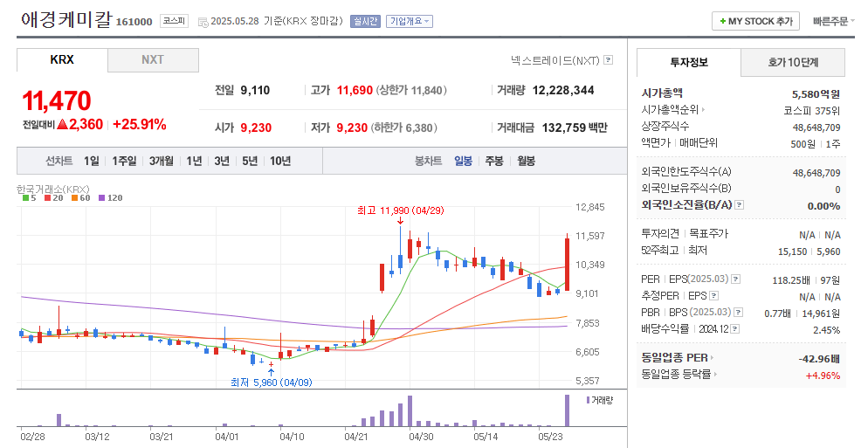Select 일봉 candlestick chart
868x448 pixels.
pos(464,162)
